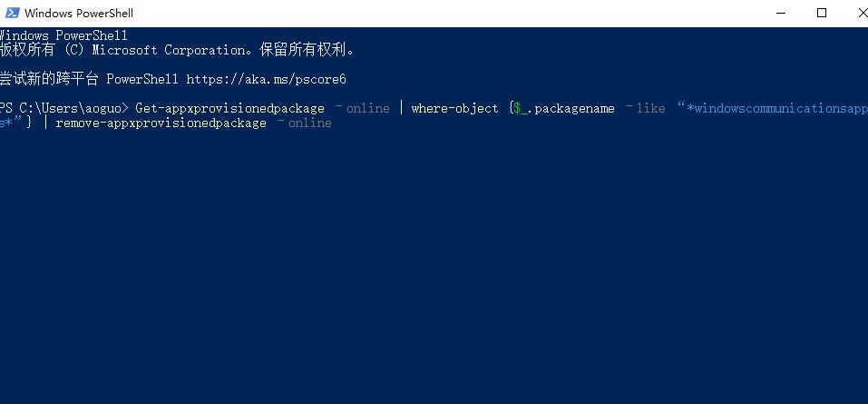The width and height of the screenshot is (868, 404).
Task: Click the empty blue console area
Action: (x=435, y=272)
